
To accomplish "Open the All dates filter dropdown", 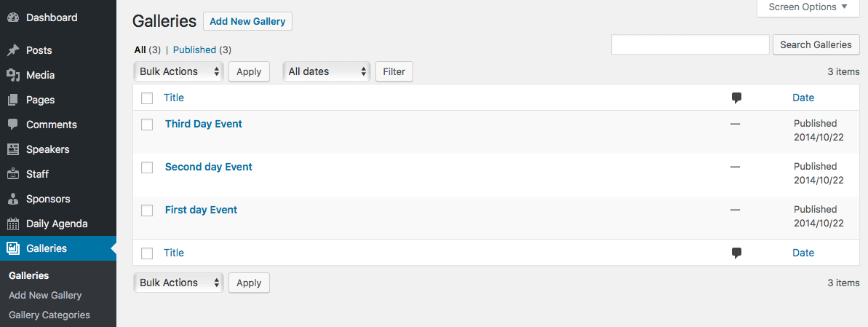I will click(x=327, y=71).
